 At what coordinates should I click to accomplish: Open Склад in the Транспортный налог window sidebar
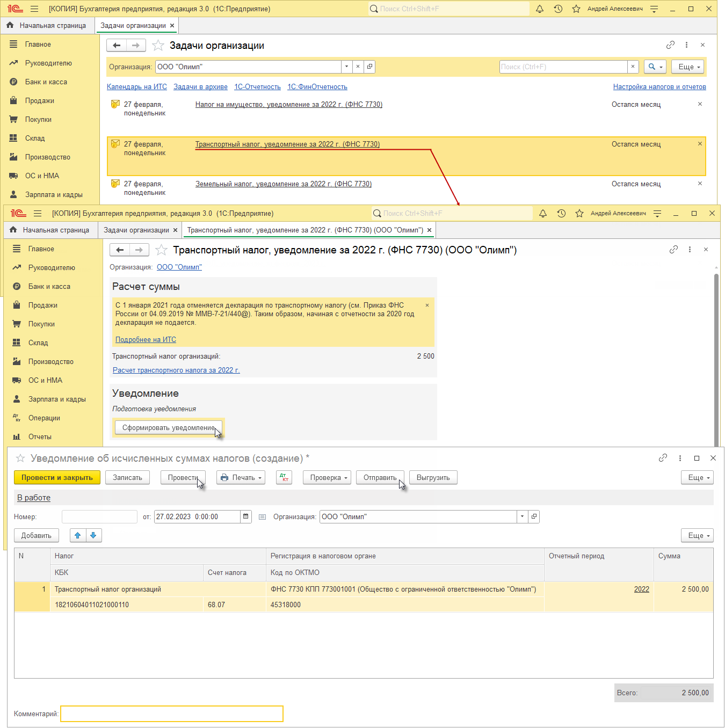point(38,343)
